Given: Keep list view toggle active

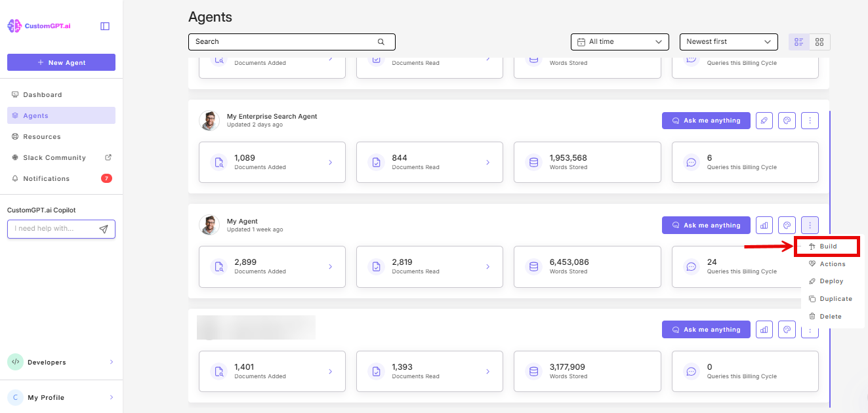Looking at the screenshot, I should click(x=798, y=41).
